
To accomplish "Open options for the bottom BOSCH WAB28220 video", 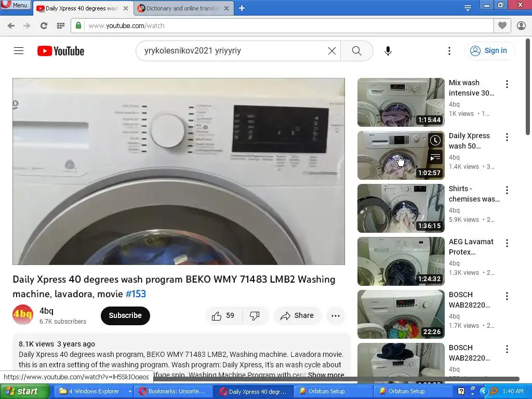I will [x=507, y=349].
